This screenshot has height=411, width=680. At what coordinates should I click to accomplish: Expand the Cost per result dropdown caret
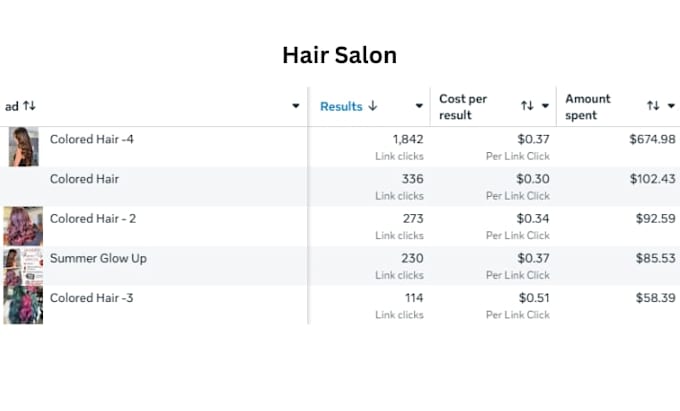545,106
